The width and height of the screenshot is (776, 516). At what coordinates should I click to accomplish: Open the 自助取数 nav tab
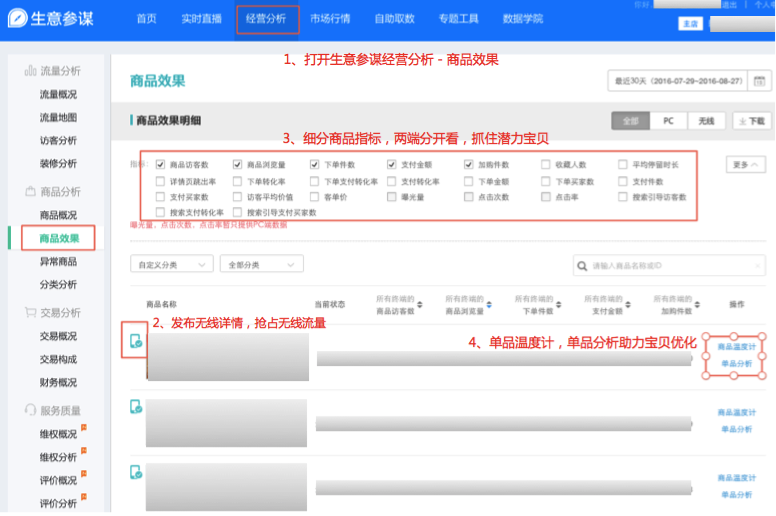pos(394,19)
